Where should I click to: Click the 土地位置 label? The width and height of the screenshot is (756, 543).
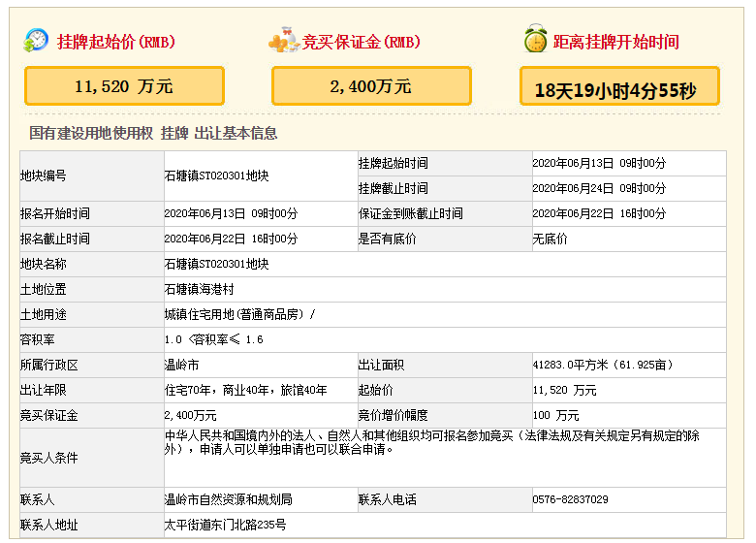[x=44, y=289]
